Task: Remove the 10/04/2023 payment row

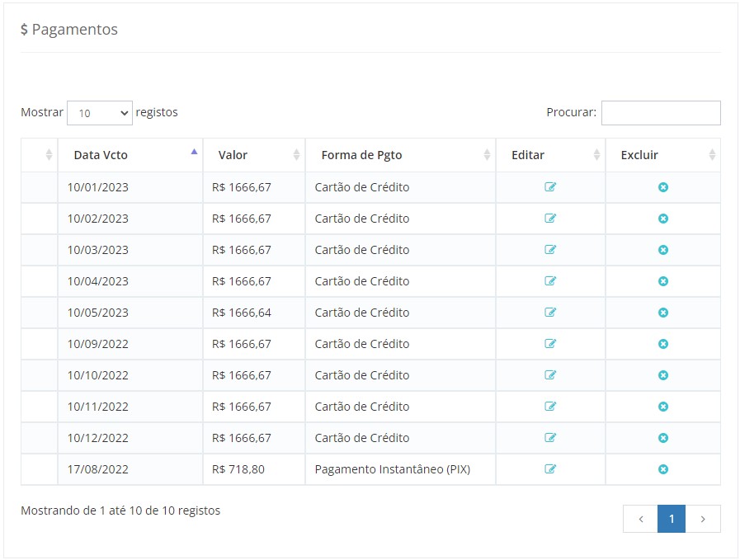Action: (x=662, y=281)
